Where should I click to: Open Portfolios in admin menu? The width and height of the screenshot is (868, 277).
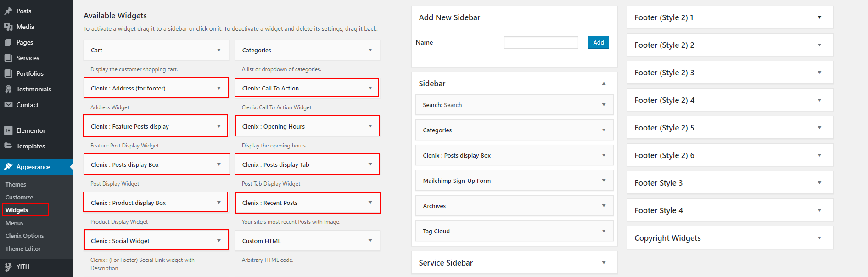30,73
